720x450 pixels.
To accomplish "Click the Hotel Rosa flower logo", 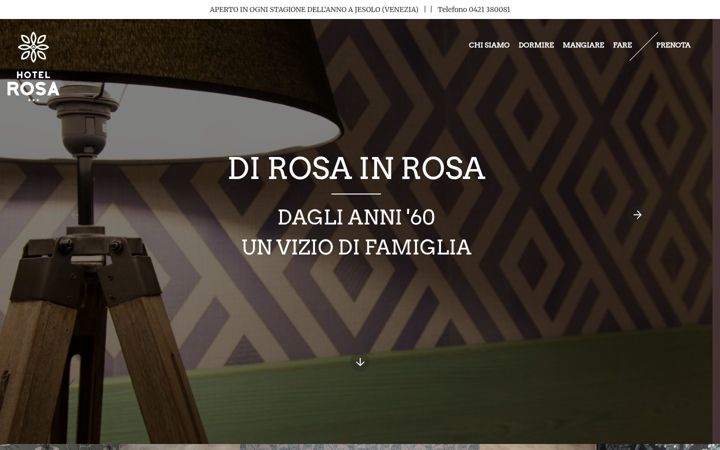I will pos(34,47).
